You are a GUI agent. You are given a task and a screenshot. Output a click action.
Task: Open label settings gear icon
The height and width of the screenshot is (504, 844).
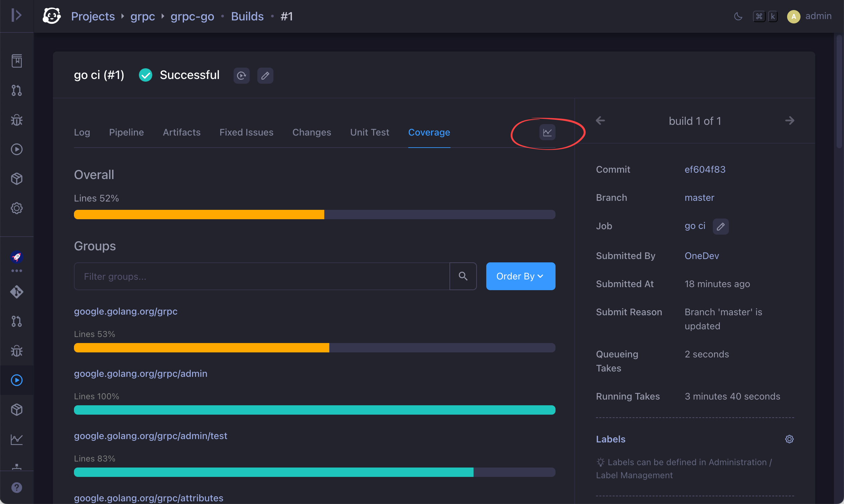click(x=789, y=439)
